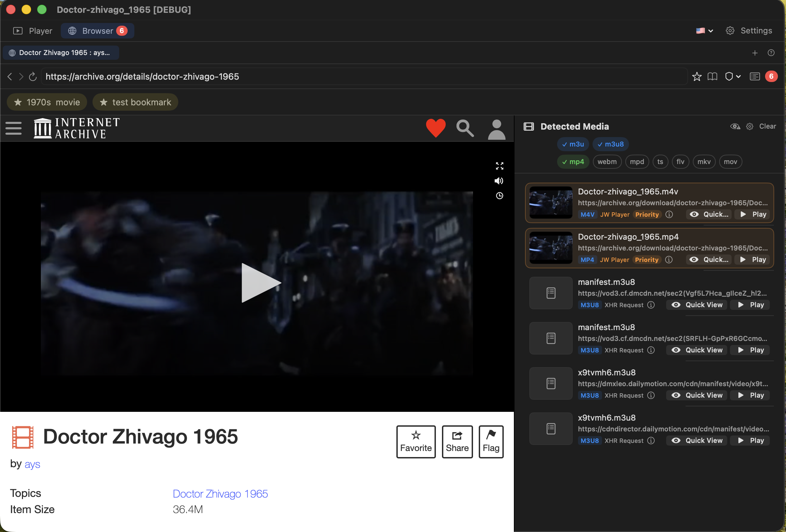
Task: Enable the mov format filter
Action: point(730,162)
